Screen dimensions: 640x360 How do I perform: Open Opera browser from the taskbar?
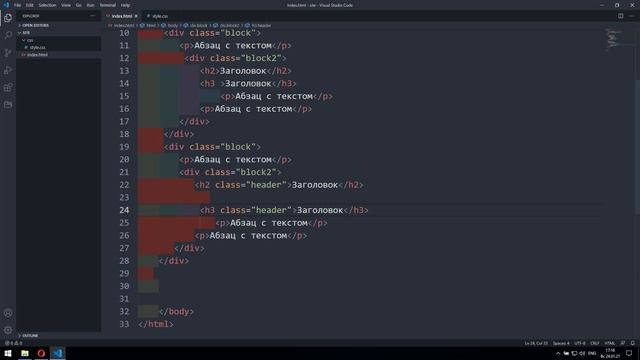(41, 353)
